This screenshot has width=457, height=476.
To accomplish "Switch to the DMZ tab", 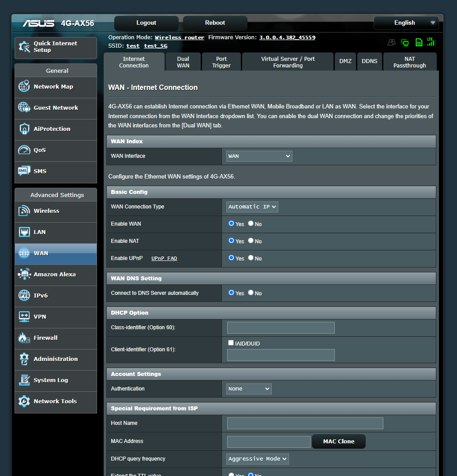I will pyautogui.click(x=345, y=61).
